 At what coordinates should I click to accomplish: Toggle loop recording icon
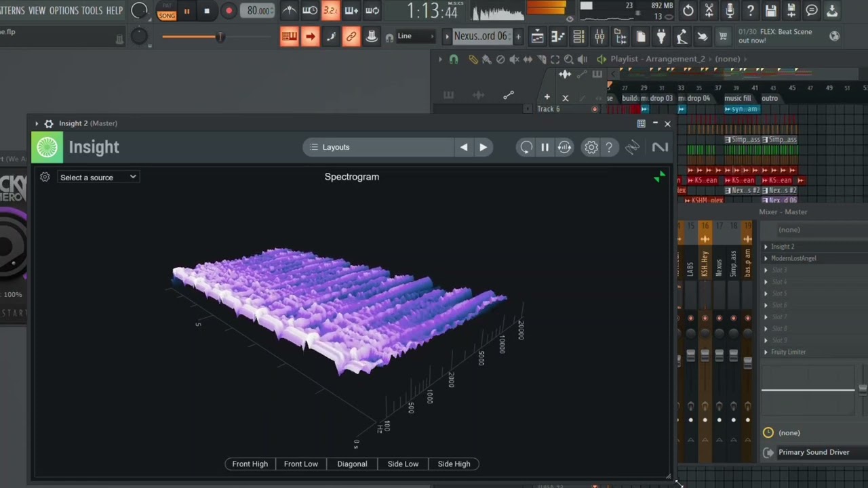(x=372, y=10)
